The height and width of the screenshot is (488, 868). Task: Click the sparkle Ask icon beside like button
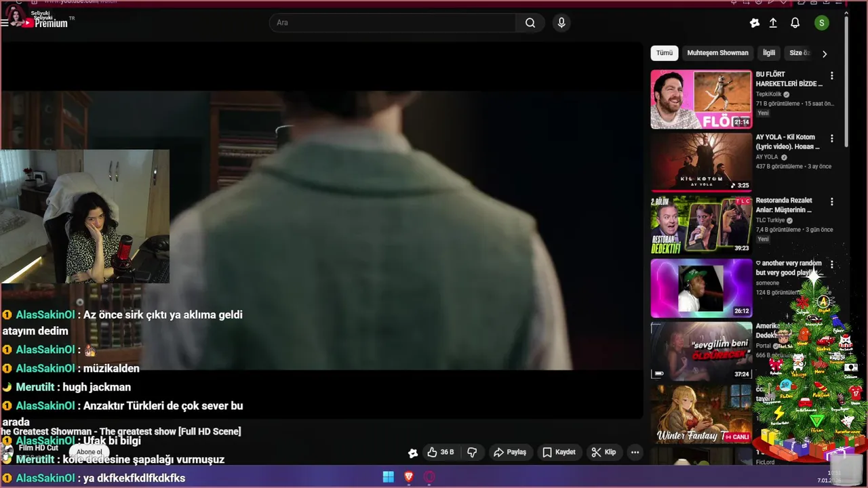point(413,453)
